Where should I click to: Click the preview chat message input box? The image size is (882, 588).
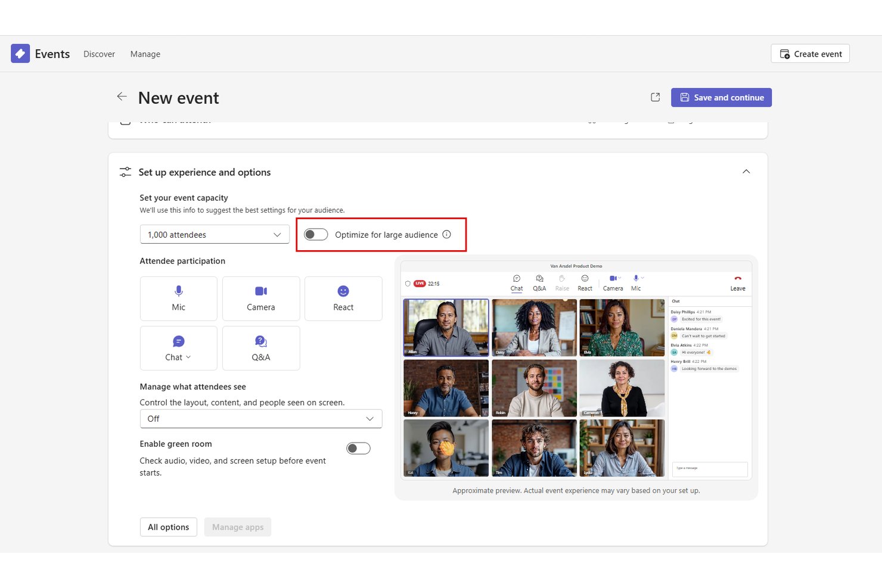(x=710, y=469)
